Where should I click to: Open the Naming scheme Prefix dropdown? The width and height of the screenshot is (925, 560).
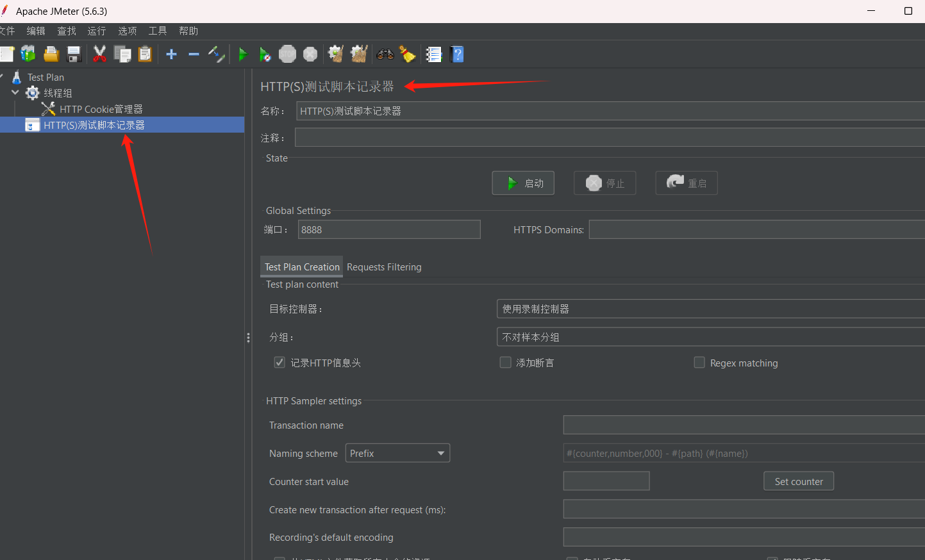point(397,453)
